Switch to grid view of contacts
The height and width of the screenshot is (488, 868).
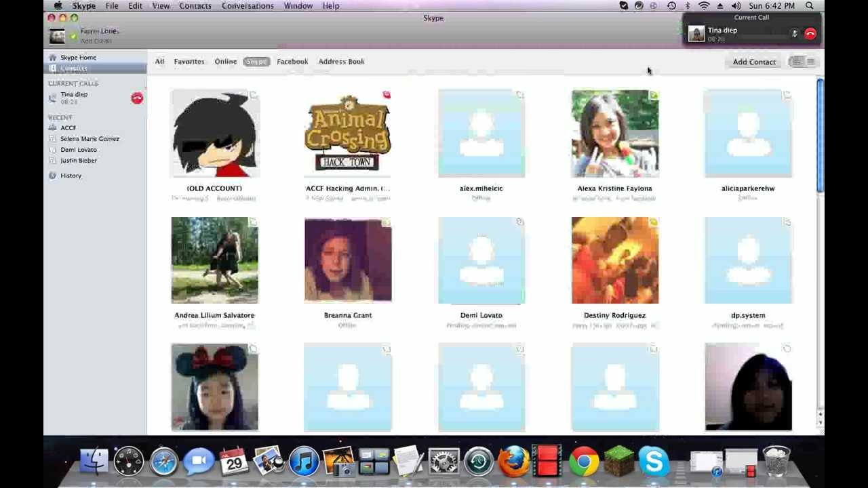tap(796, 62)
